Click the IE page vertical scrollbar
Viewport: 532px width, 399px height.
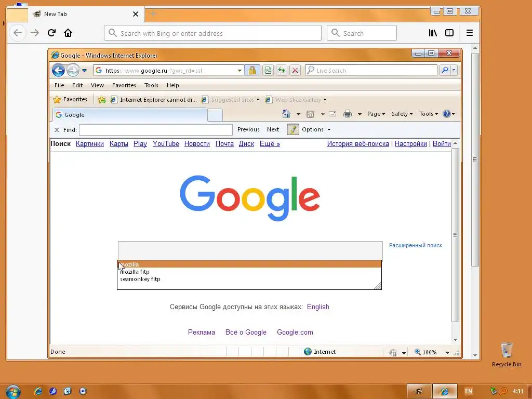(x=455, y=234)
